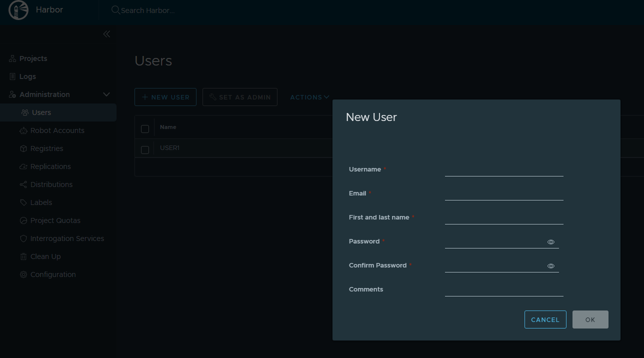Toggle visibility of Confirm Password field
Viewport: 644px width, 358px height.
(550, 266)
